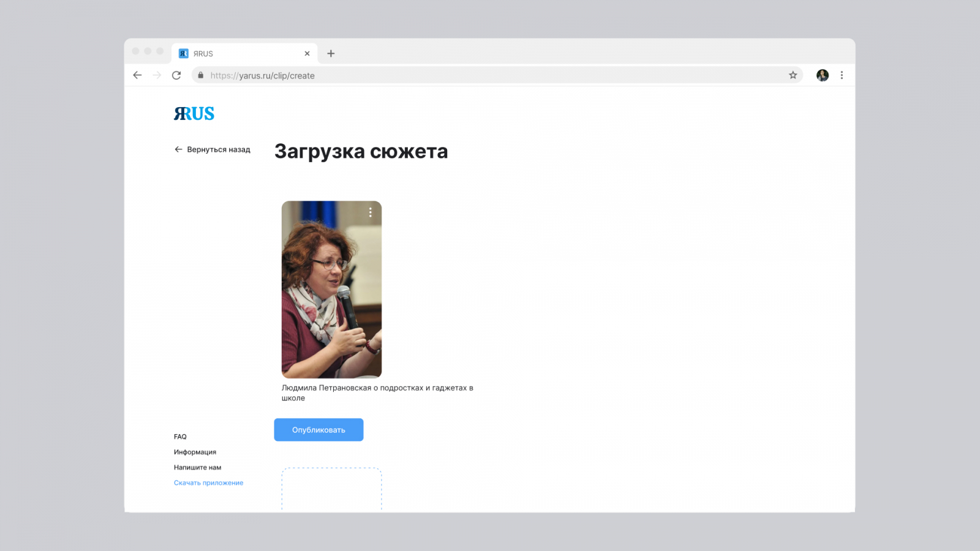Click the padlock site info icon
Viewport: 980px width, 551px height.
(x=201, y=75)
